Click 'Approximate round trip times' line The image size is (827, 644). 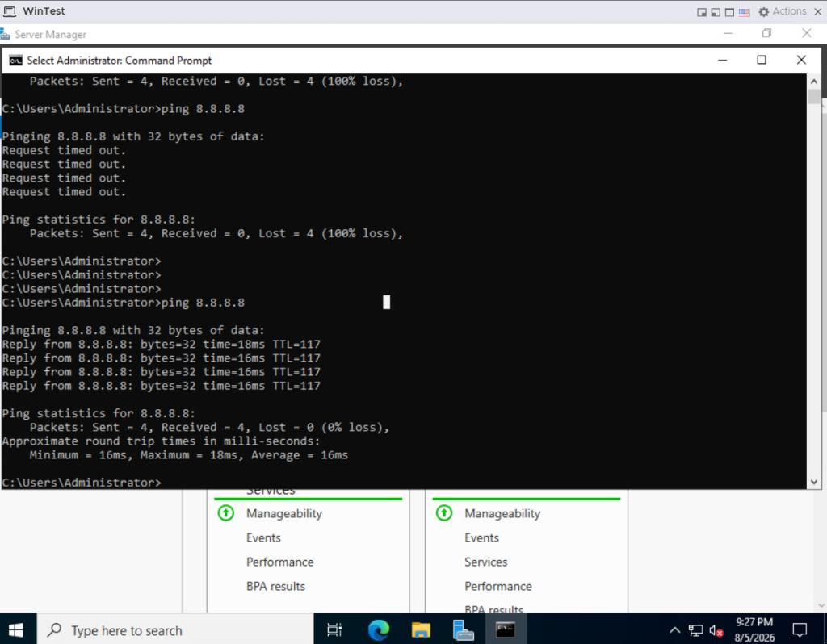161,441
